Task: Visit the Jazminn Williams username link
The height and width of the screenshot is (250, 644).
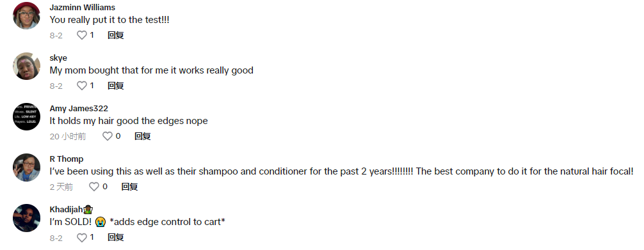Action: [82, 8]
